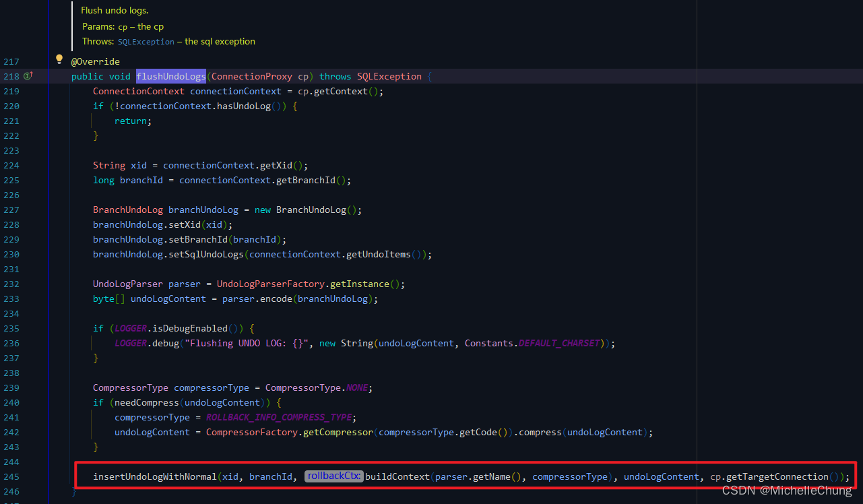Click the @Override annotation
Viewport: 863px width, 504px height.
pos(96,61)
